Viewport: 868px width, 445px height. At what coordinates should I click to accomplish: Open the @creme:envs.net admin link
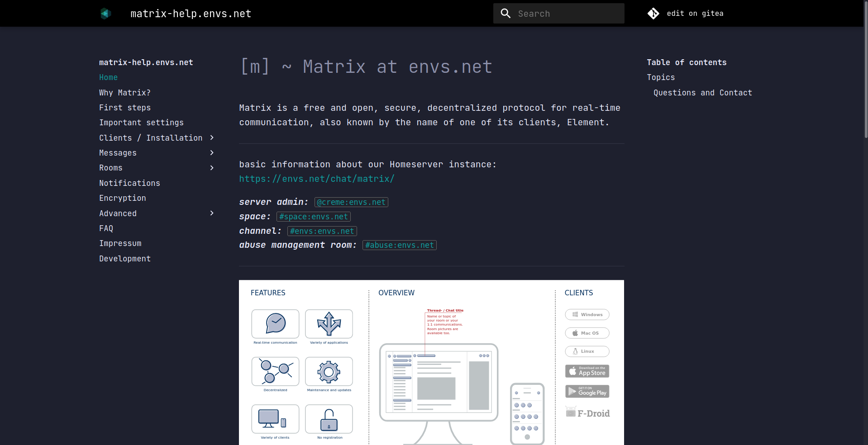351,202
